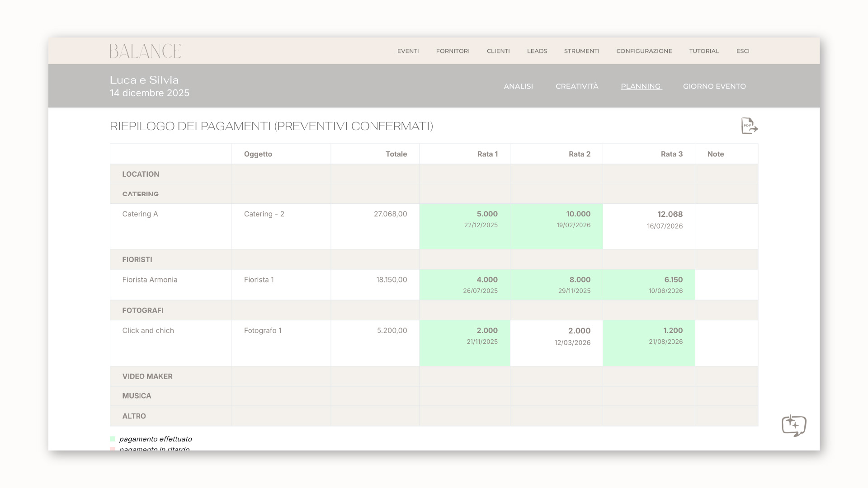The height and width of the screenshot is (488, 868).
Task: Open the CLIENTI section
Action: coord(498,51)
